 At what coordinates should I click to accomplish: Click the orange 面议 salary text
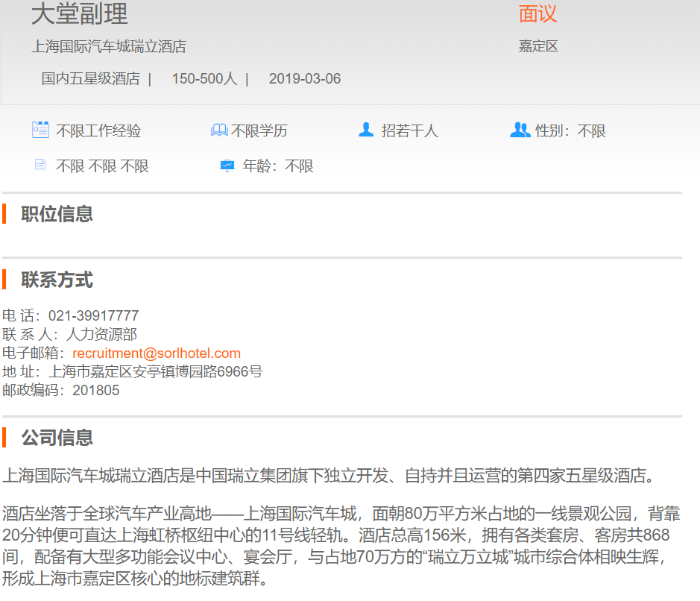pos(537,14)
